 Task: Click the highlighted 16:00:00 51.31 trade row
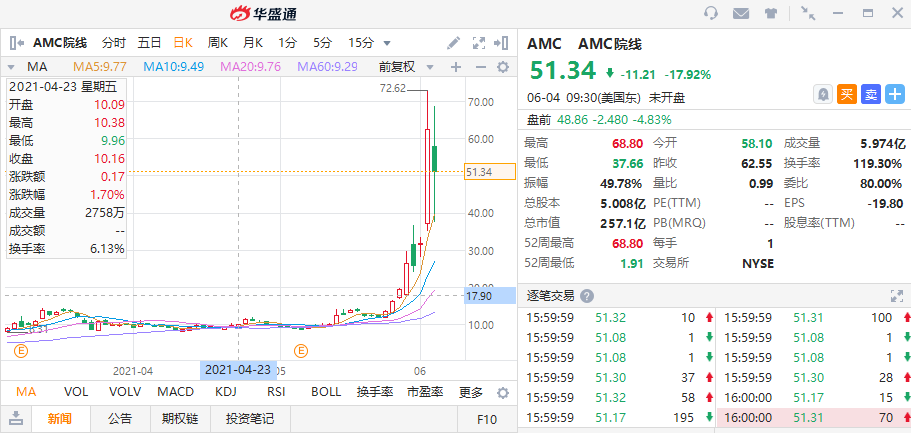coord(813,417)
